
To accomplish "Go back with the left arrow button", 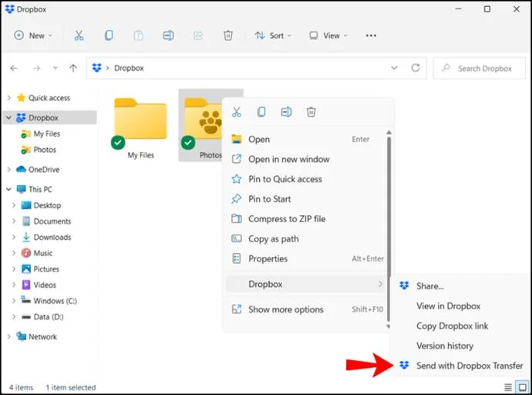I will 14,68.
